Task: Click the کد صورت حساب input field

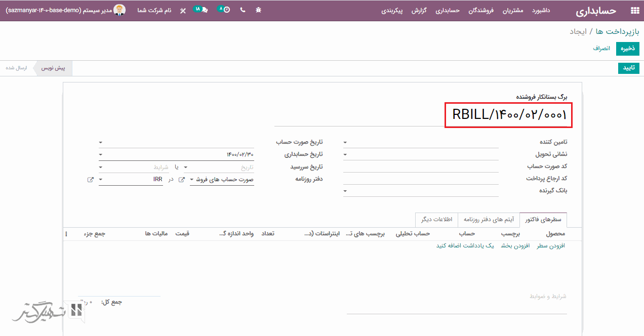Action: (x=420, y=166)
